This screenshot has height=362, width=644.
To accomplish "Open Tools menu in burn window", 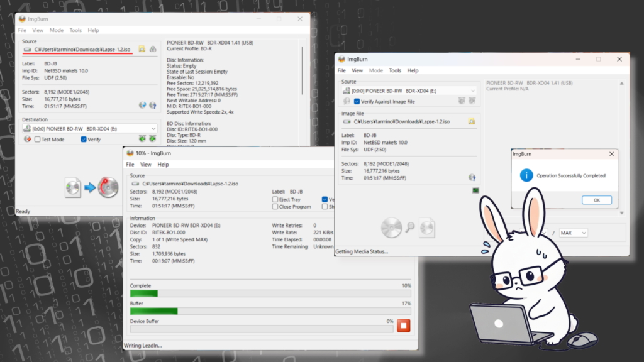I will 75,30.
